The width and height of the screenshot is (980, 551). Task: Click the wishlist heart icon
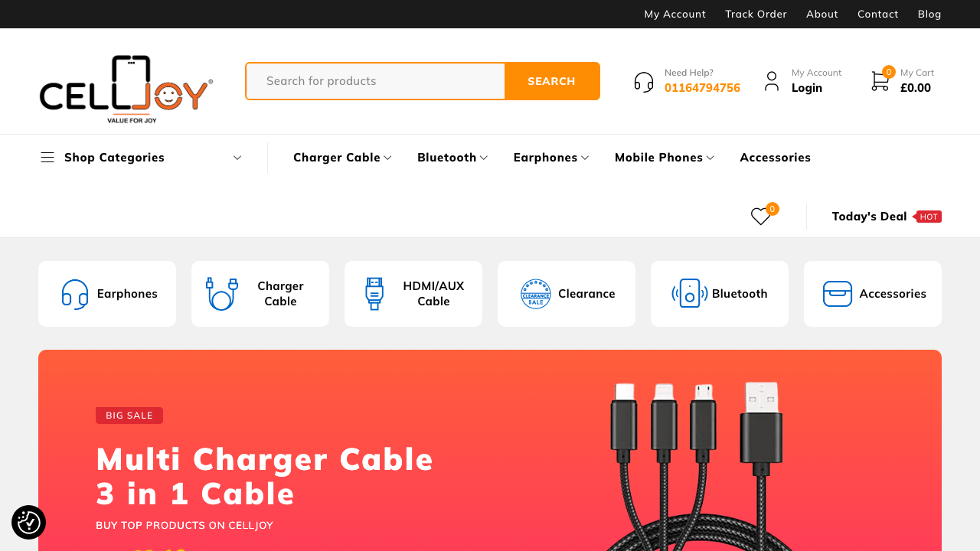tap(760, 217)
